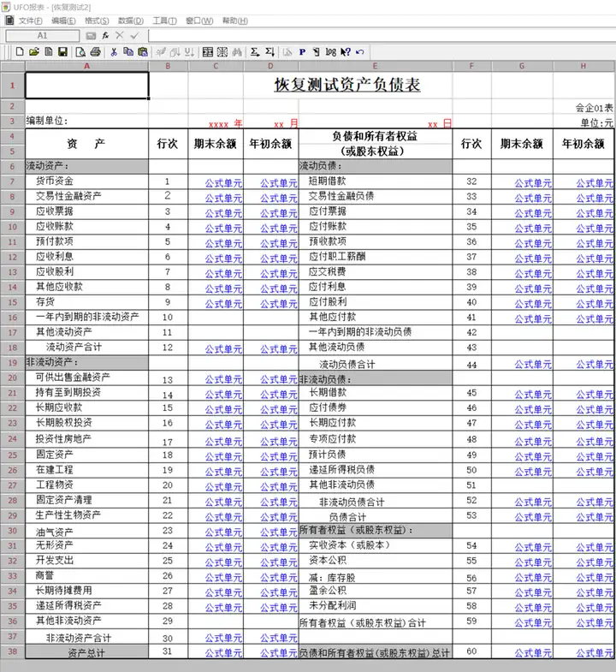Activate the context help pointer icon
Screen dimensions: 616x672
pyautogui.click(x=346, y=52)
